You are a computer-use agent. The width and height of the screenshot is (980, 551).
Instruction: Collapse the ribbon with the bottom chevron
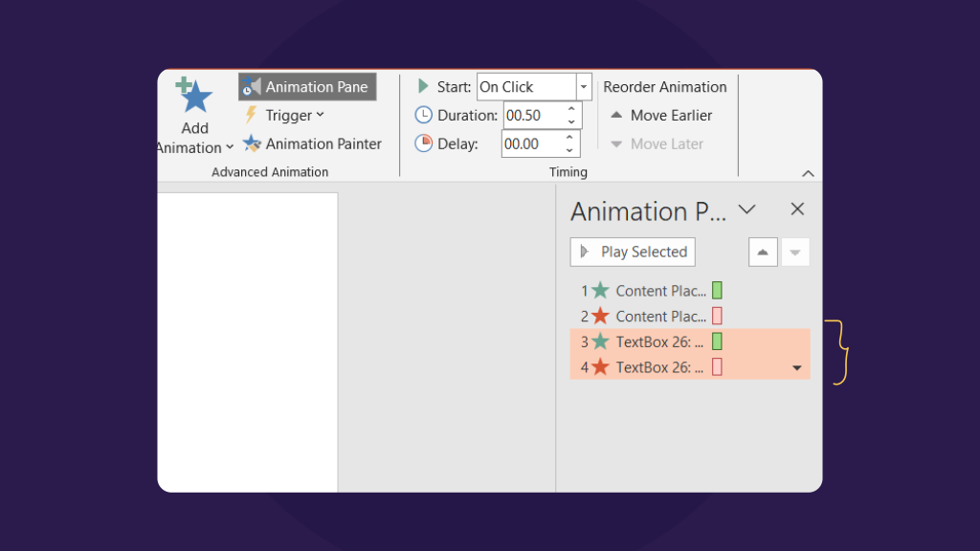pyautogui.click(x=809, y=173)
